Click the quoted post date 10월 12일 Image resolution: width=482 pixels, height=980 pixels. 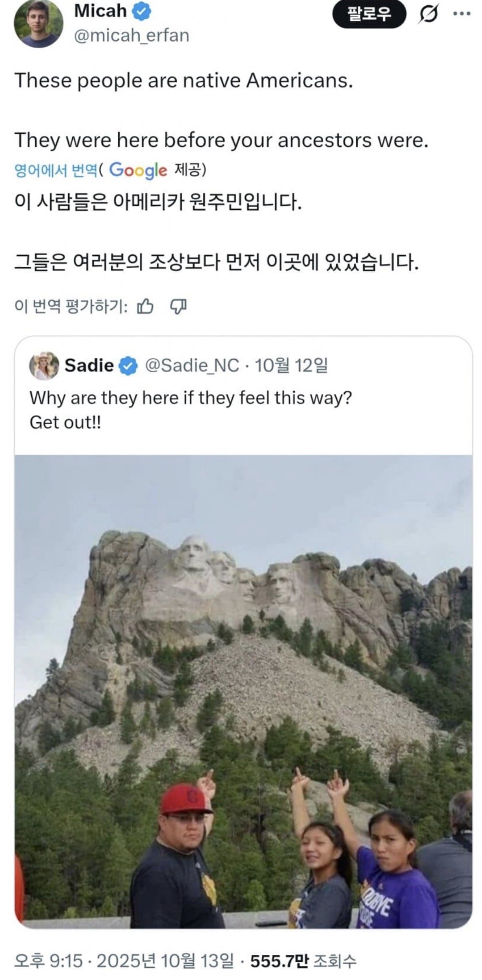pos(291,365)
